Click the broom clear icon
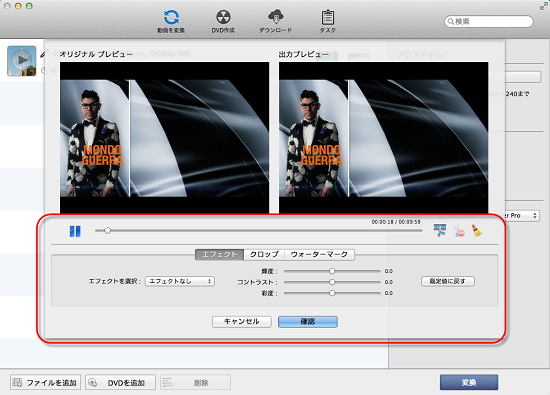Screen dimensions: 550x395 point(476,230)
